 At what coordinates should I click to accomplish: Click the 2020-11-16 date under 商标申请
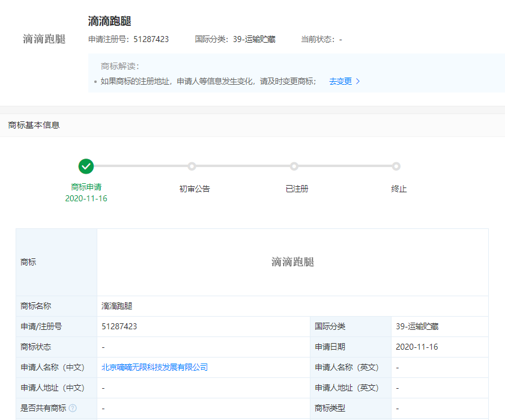[x=86, y=198]
